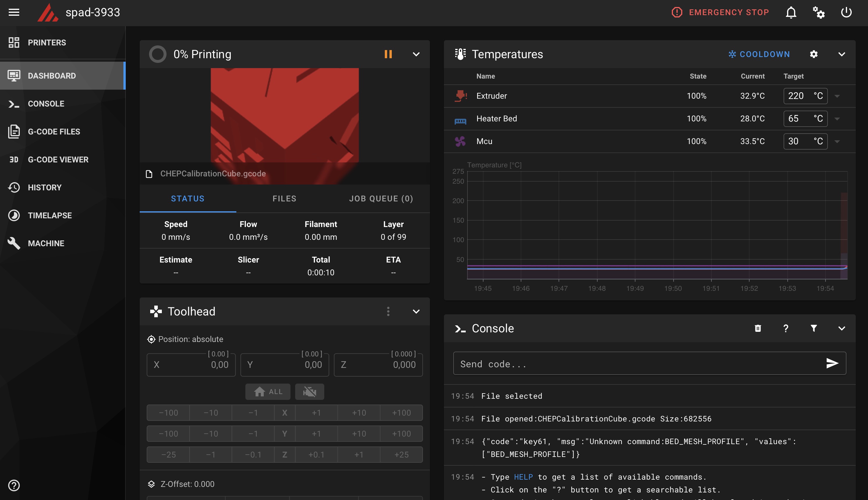Open G-Code Viewer from sidebar
This screenshot has height=500, width=868.
(x=58, y=160)
